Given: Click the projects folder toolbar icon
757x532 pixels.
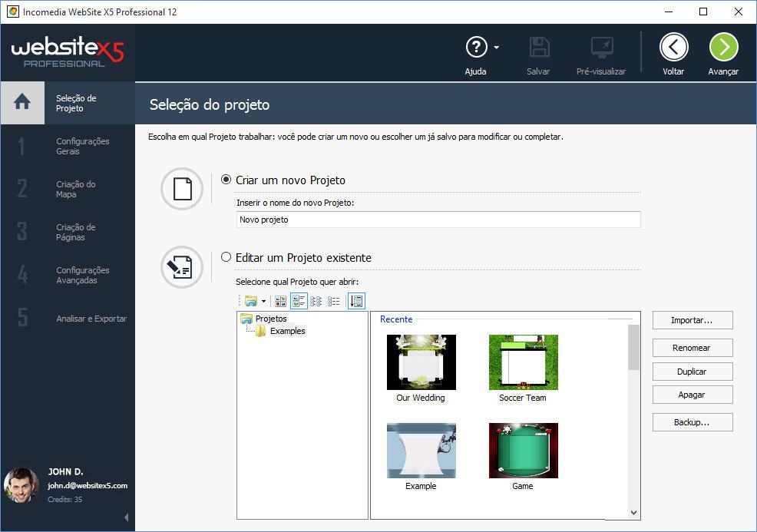Looking at the screenshot, I should [250, 301].
